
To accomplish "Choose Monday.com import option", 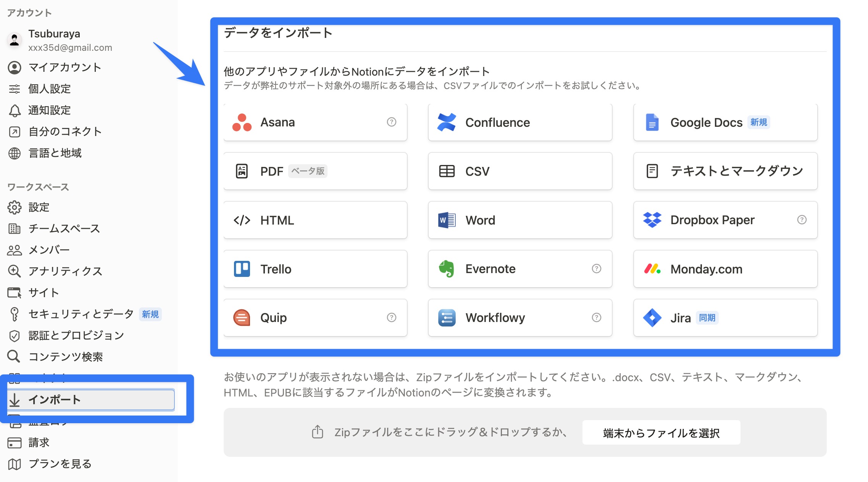I will (725, 269).
